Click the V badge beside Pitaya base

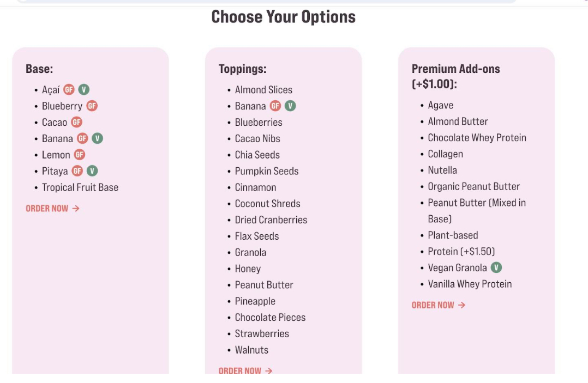coord(92,171)
